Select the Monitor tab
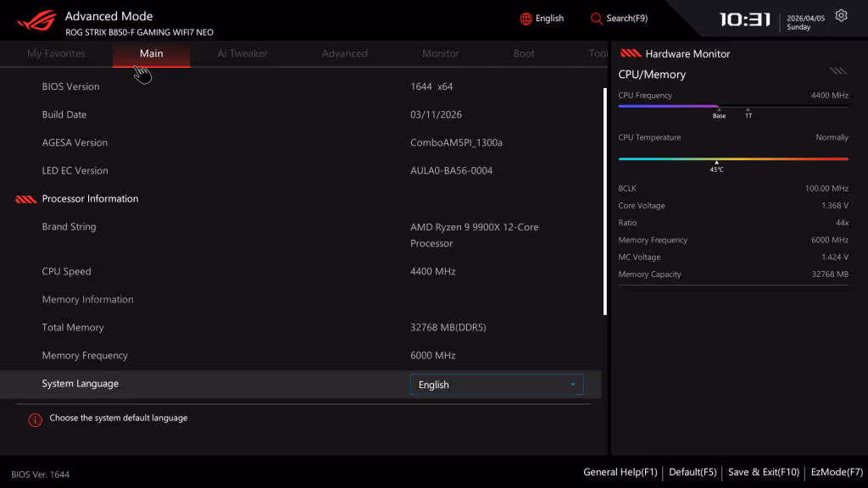The image size is (868, 488). point(440,53)
